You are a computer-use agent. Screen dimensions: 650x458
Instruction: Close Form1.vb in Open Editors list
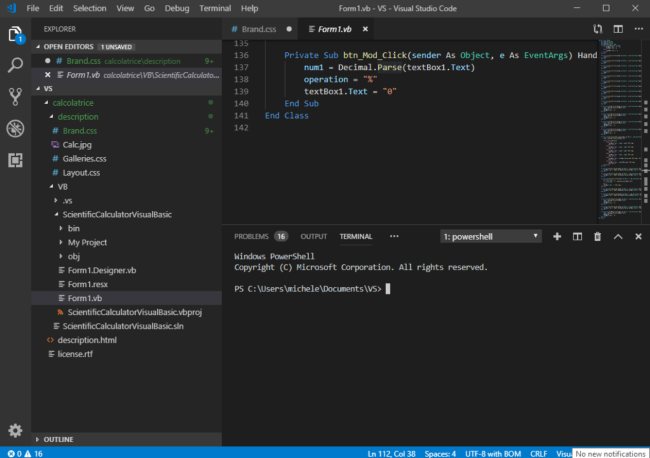(48, 75)
